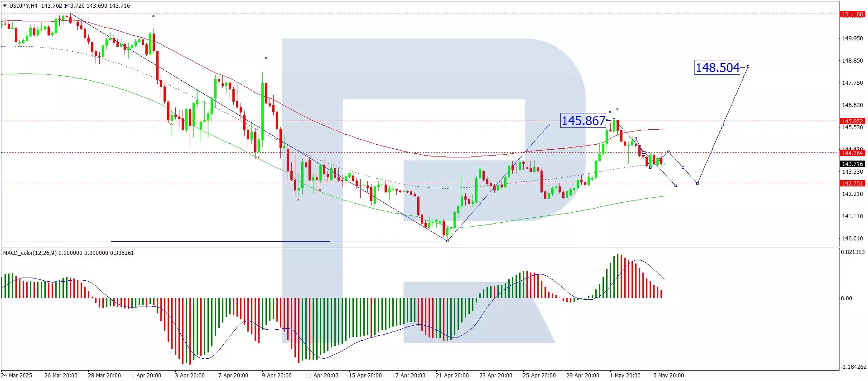The height and width of the screenshot is (381, 868).
Task: Select the 145.867 price label box
Action: pyautogui.click(x=583, y=121)
